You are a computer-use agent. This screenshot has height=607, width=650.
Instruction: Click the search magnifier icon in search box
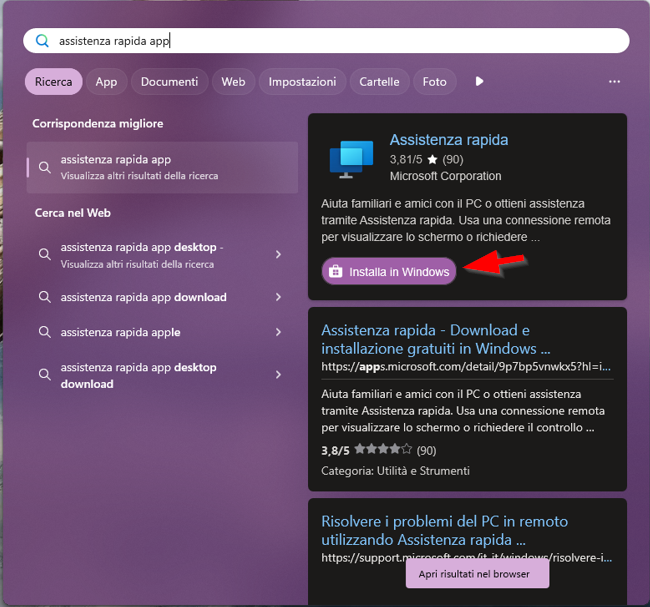[42, 41]
